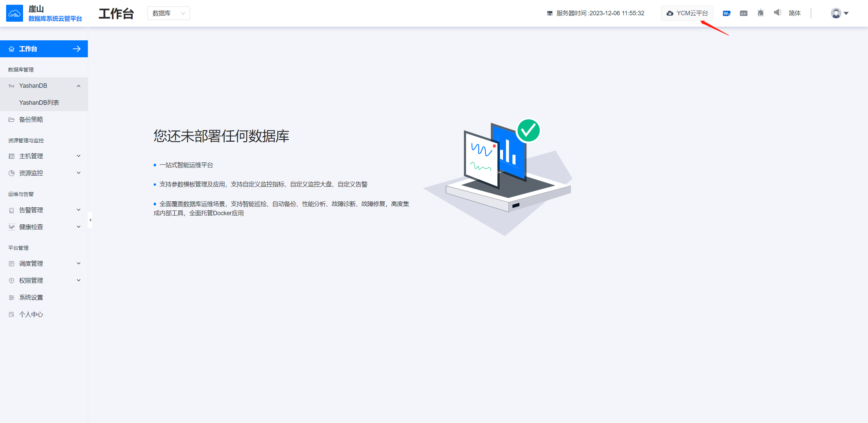
Task: Open the 备份策略 folder icon
Action: click(12, 119)
